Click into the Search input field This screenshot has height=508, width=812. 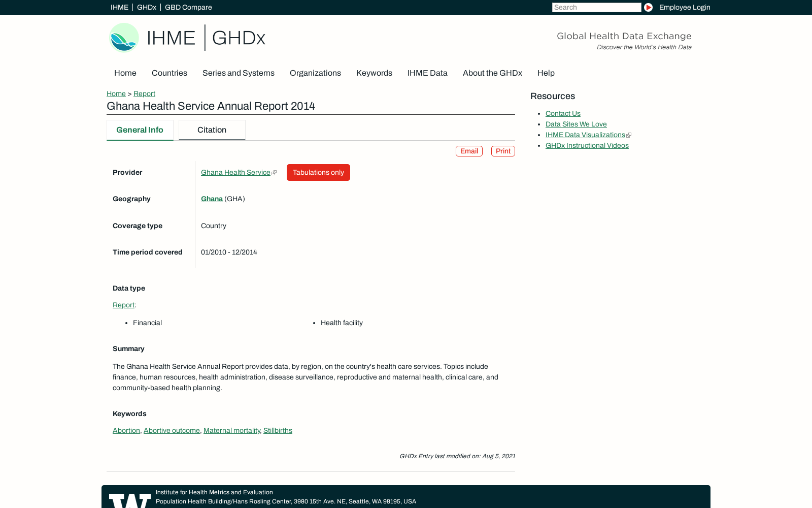point(596,7)
